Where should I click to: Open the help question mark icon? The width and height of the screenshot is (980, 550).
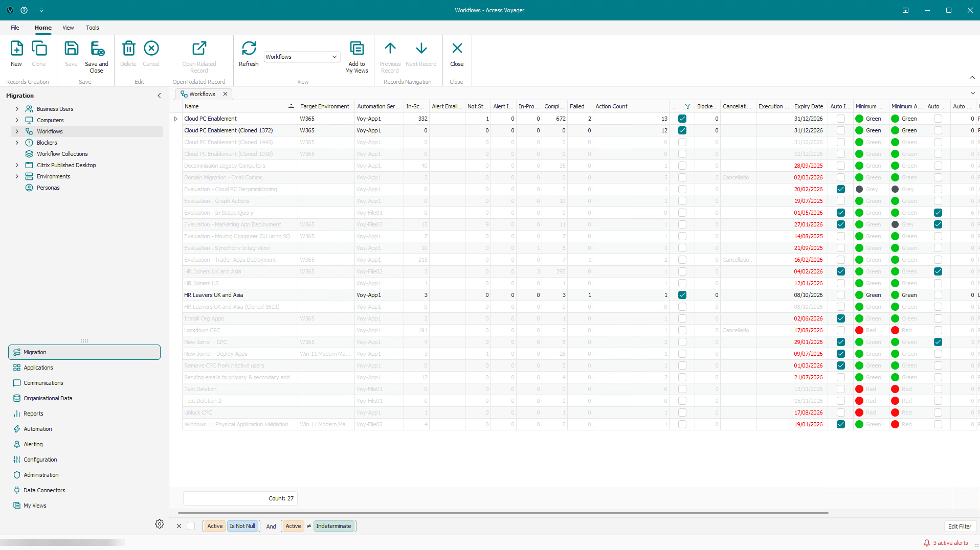pos(24,10)
